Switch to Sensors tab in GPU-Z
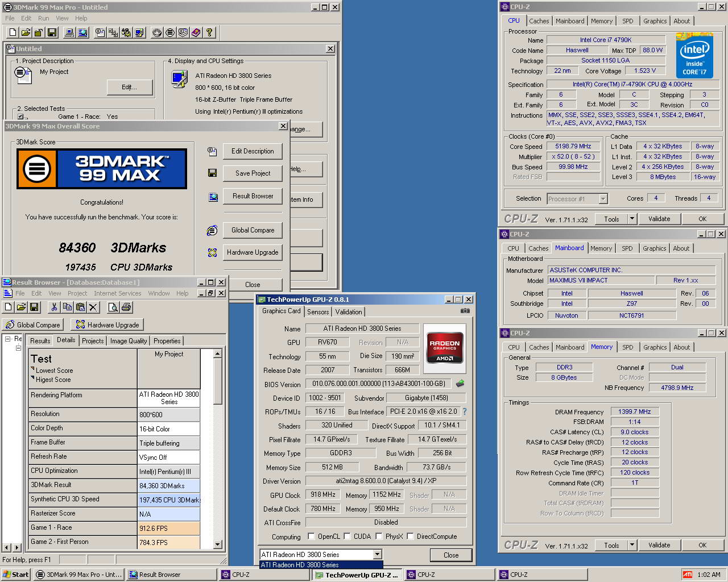Viewport: 728px width, 582px height. [318, 312]
